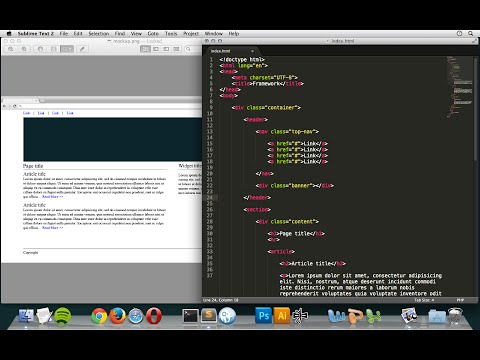Open the folder stack in the Dock
Screen dimensions: 480x360
tap(437, 316)
